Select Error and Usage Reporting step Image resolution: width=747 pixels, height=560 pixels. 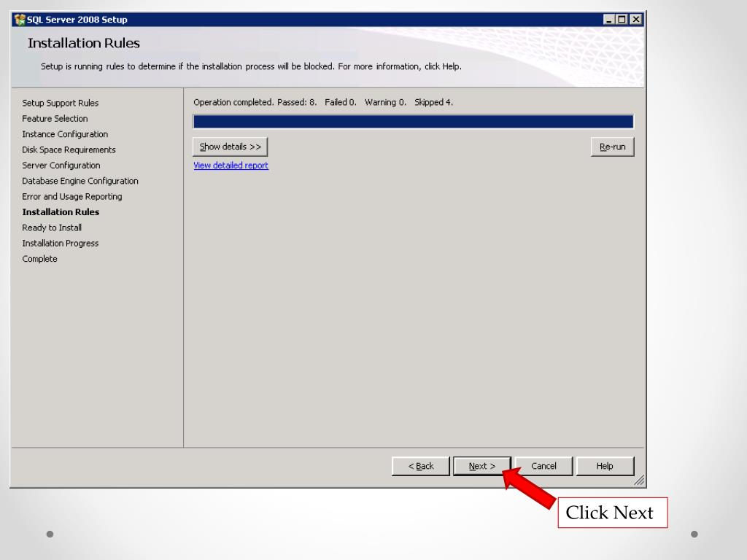tap(72, 197)
